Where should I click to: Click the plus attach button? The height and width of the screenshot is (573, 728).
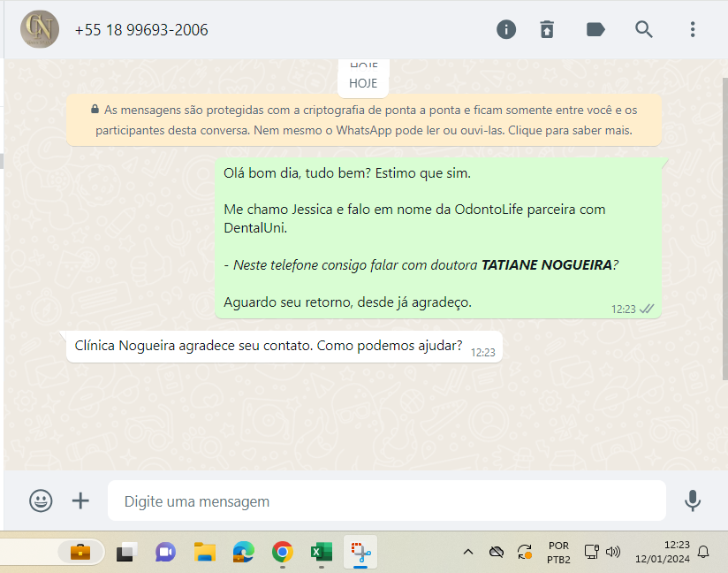click(x=80, y=500)
